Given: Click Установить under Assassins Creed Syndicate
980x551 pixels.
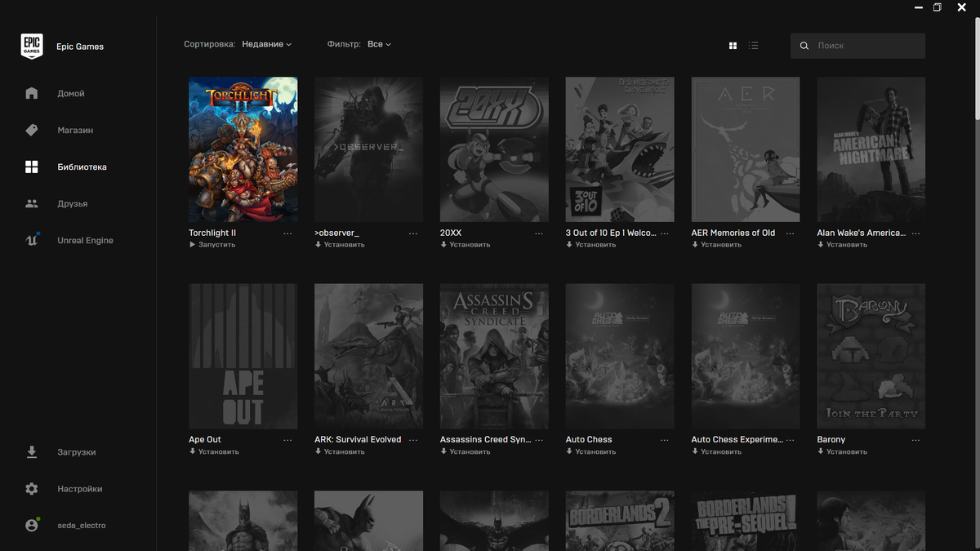Looking at the screenshot, I should (465, 451).
